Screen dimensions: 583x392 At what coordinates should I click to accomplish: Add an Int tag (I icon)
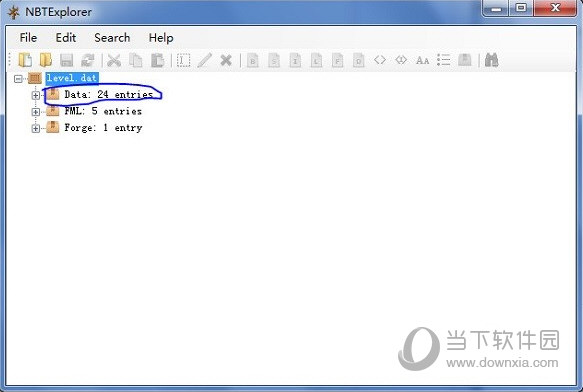tap(295, 60)
